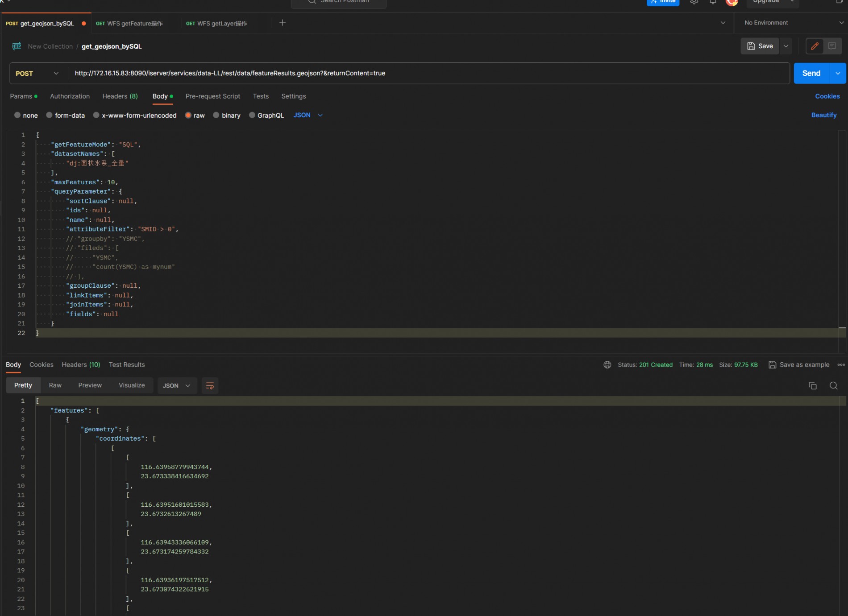This screenshot has height=616, width=848.
Task: Select the get_geojson_bySQL tab
Action: point(46,23)
